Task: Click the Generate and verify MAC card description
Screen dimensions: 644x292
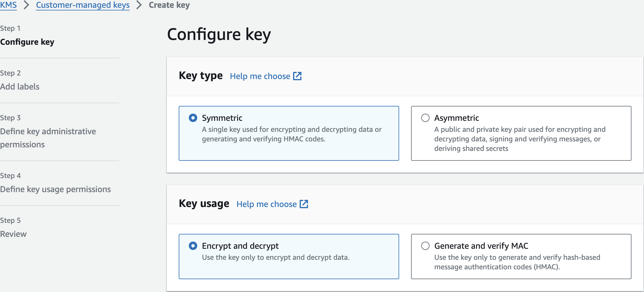Action: (x=517, y=262)
